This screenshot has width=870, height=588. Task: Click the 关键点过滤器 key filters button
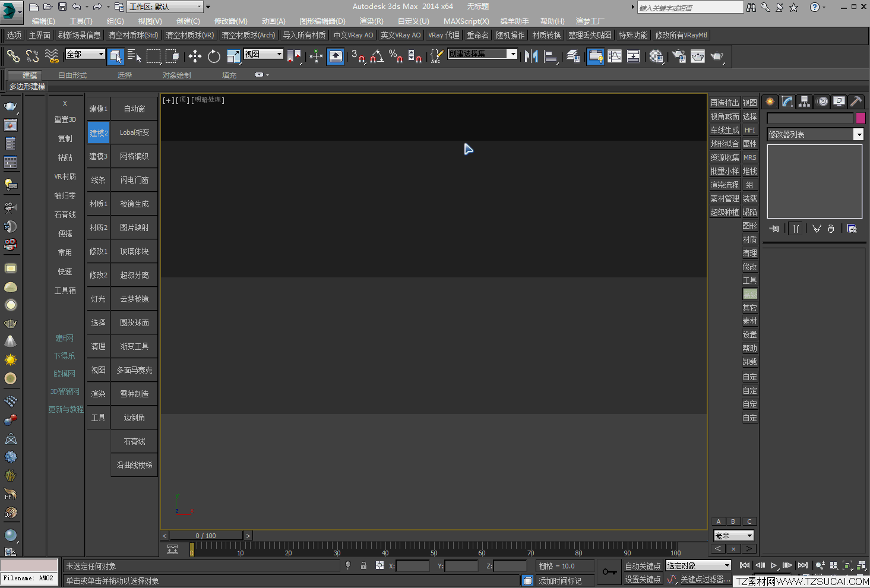coord(705,579)
